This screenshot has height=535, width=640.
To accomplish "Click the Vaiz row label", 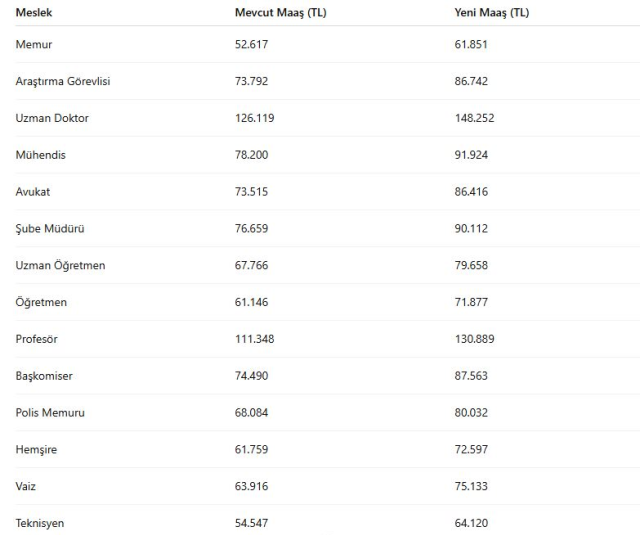I will click(x=26, y=486).
